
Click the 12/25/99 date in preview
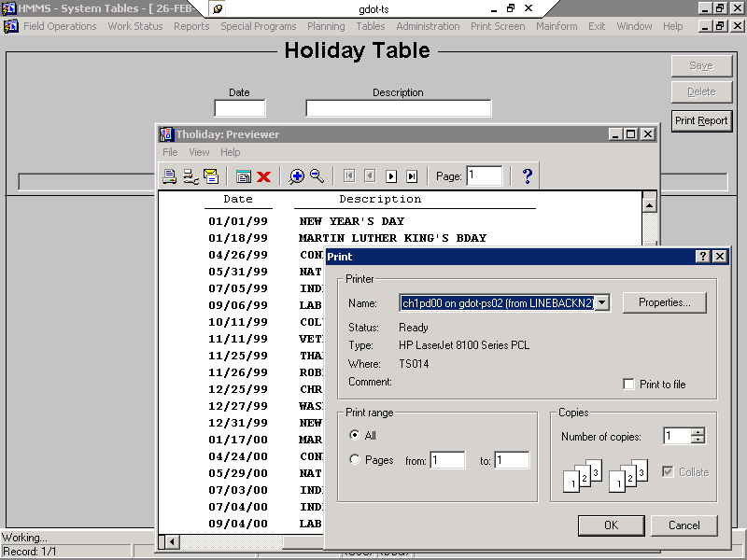click(x=238, y=389)
